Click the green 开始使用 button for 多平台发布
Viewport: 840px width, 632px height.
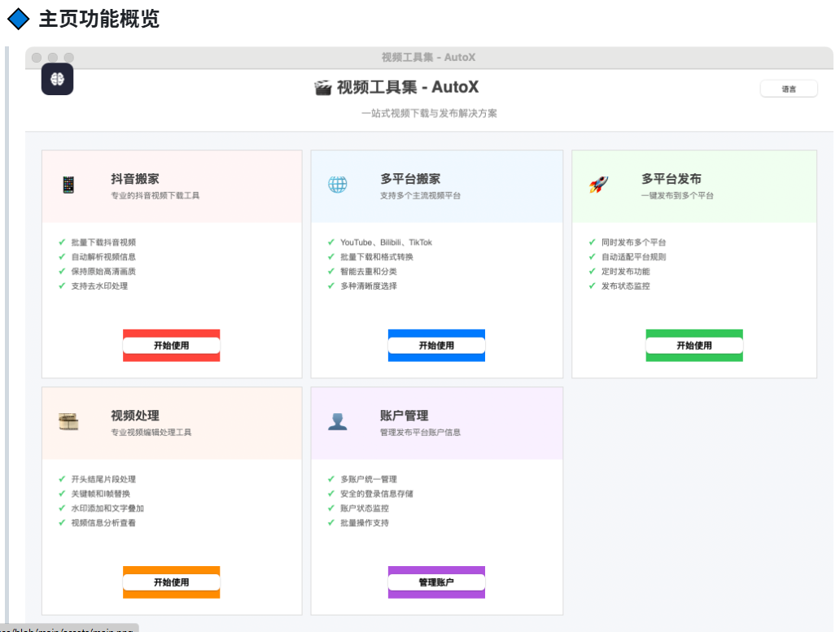pos(694,345)
